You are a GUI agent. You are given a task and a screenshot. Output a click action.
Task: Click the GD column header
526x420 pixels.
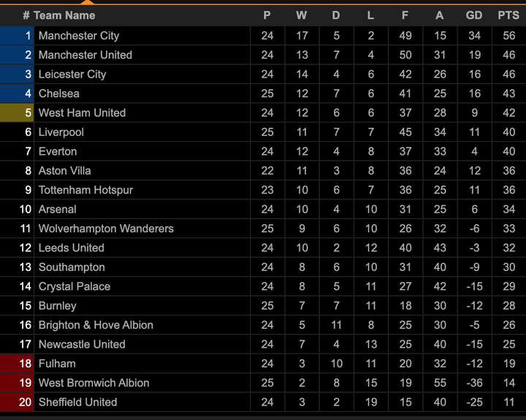click(x=474, y=15)
